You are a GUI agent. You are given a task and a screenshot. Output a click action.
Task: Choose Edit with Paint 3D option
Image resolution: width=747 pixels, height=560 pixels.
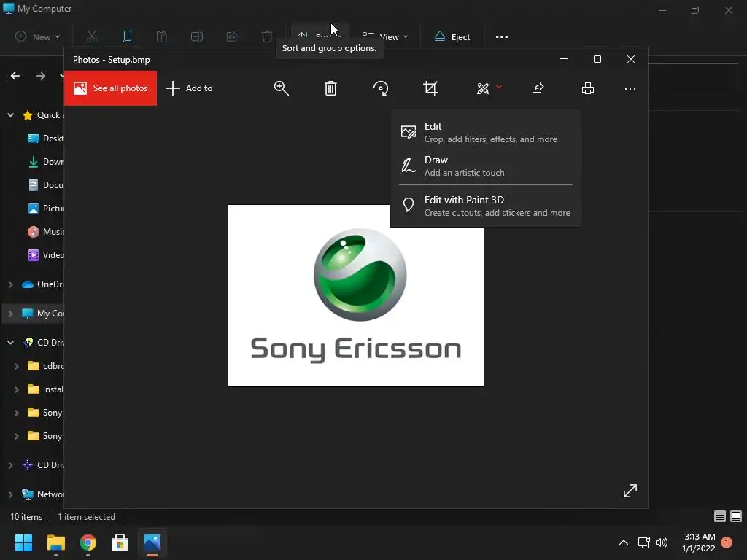coord(485,206)
